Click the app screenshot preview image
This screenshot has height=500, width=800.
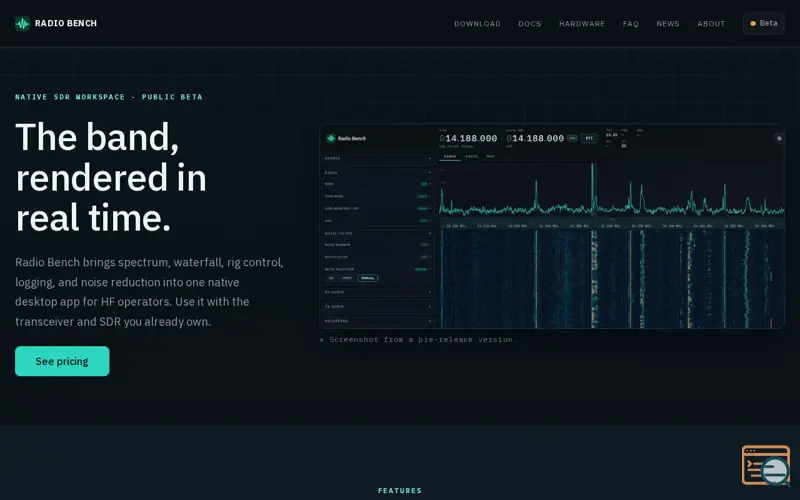pos(552,227)
